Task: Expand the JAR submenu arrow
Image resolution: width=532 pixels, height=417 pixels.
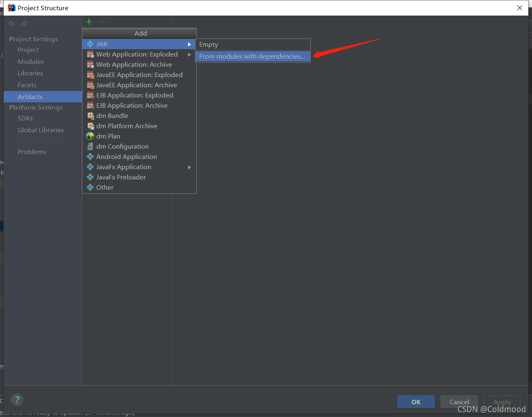Action: pyautogui.click(x=189, y=44)
